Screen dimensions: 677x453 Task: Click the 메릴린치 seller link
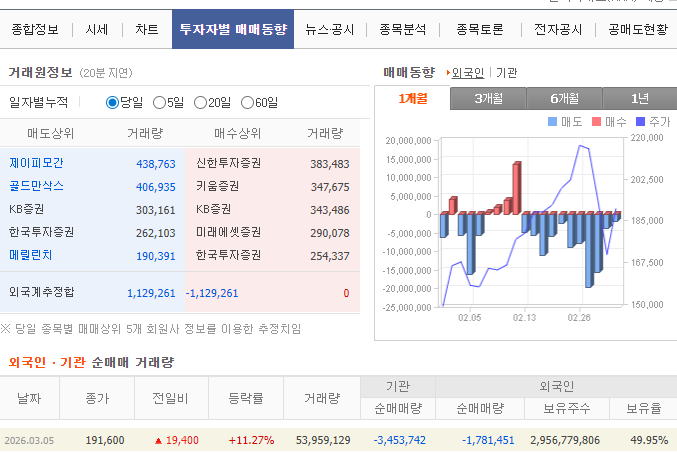tap(30, 256)
